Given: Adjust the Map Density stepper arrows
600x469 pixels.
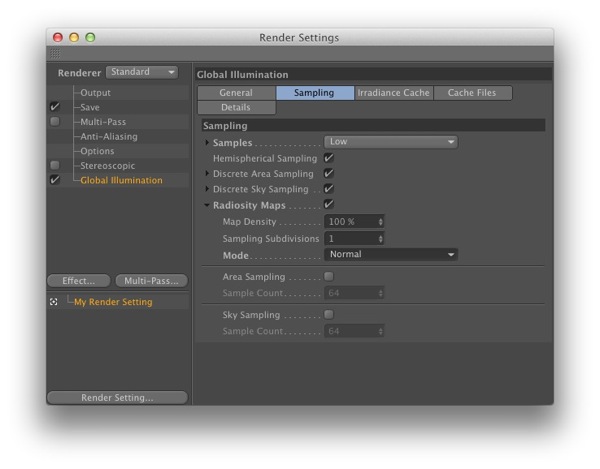Looking at the screenshot, I should [380, 221].
